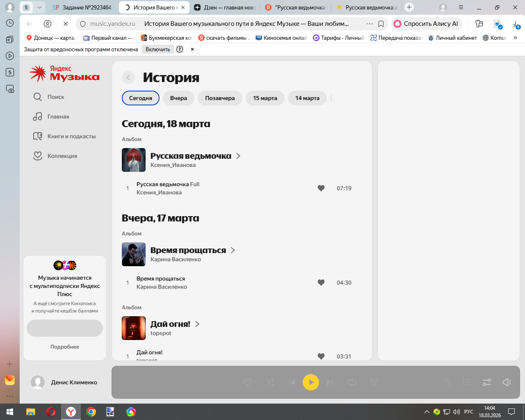
Task: Go back using the arrow beside История
Action: click(128, 78)
